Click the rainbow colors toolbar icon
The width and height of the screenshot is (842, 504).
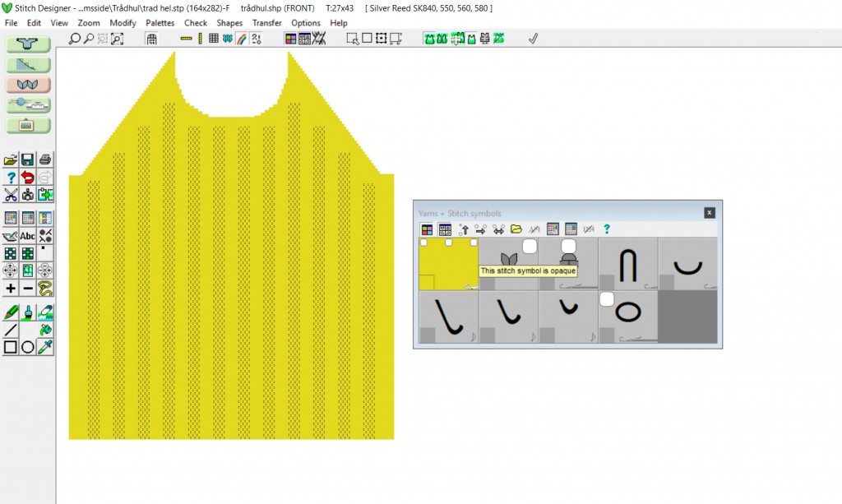(242, 39)
